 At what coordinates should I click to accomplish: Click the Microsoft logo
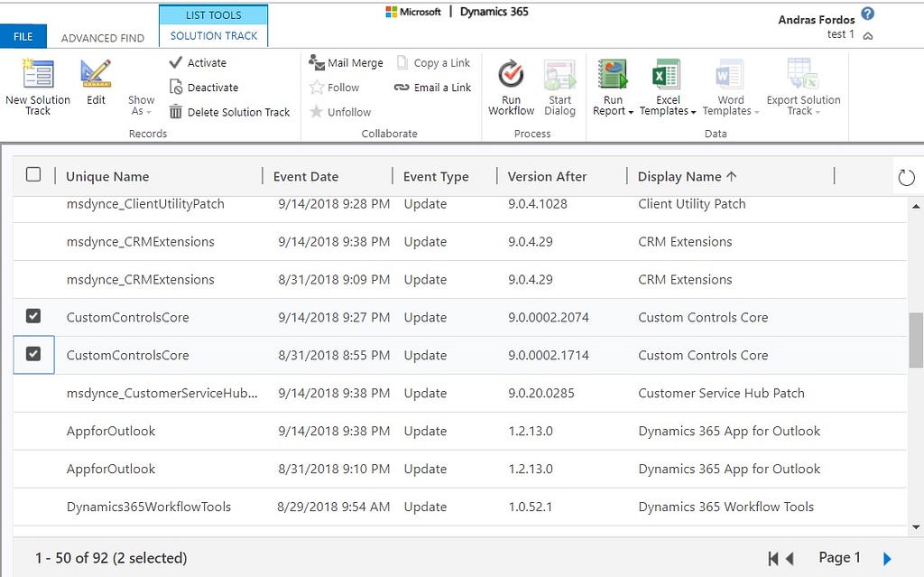coord(392,12)
